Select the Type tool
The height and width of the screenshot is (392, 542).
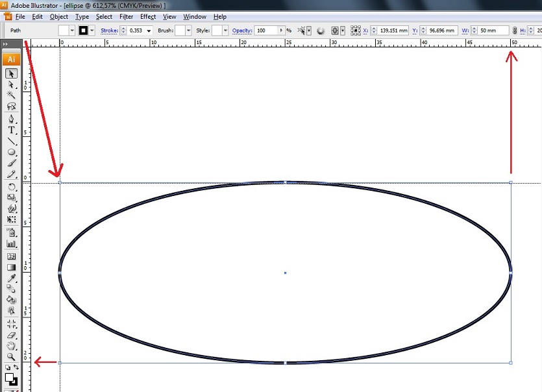tap(11, 130)
